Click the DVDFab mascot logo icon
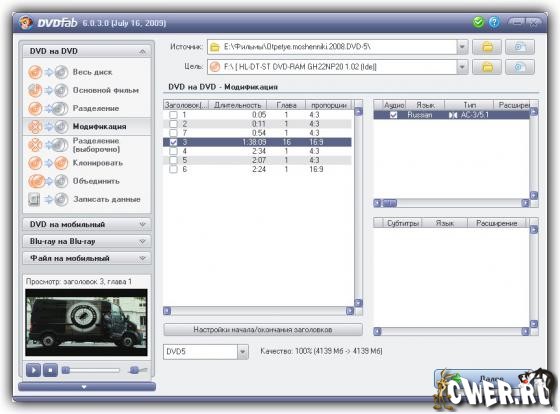This screenshot has width=560, height=414. pyautogui.click(x=25, y=23)
